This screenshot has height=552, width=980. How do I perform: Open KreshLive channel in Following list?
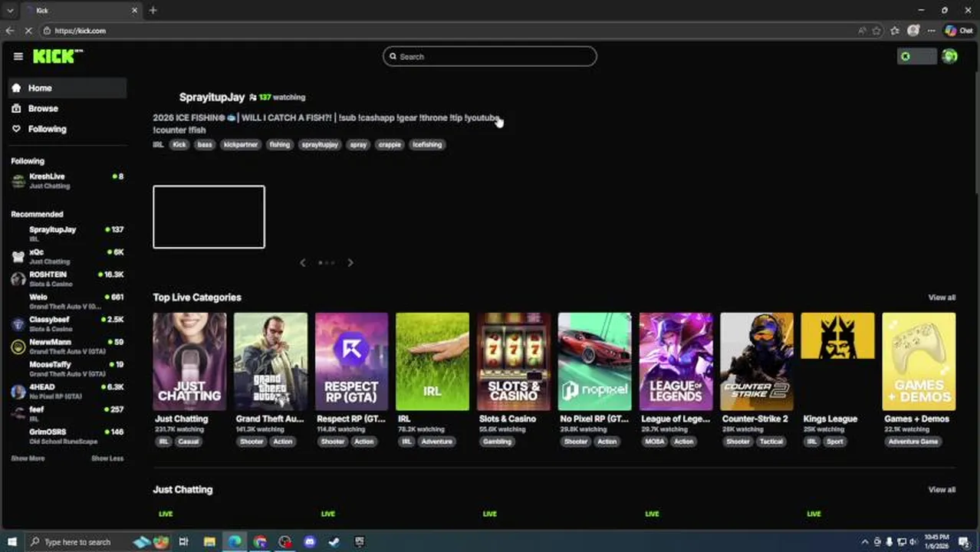(x=67, y=181)
